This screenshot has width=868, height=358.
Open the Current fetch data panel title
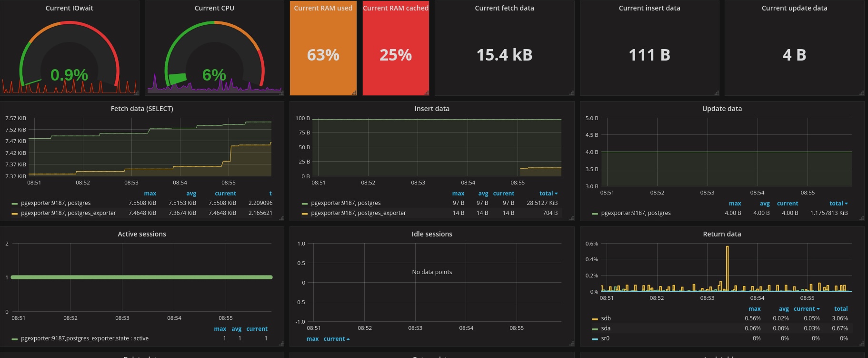[504, 8]
